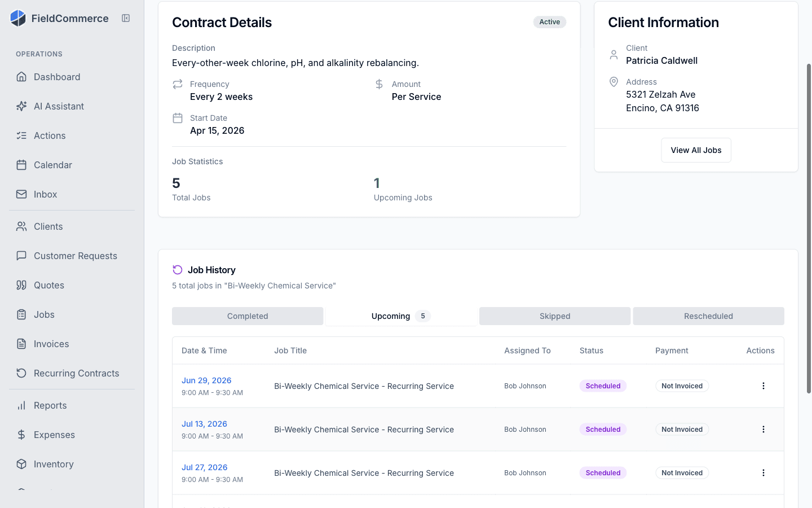Image resolution: width=812 pixels, height=508 pixels.
Task: Click the Amount dollar sign icon
Action: pyautogui.click(x=379, y=84)
